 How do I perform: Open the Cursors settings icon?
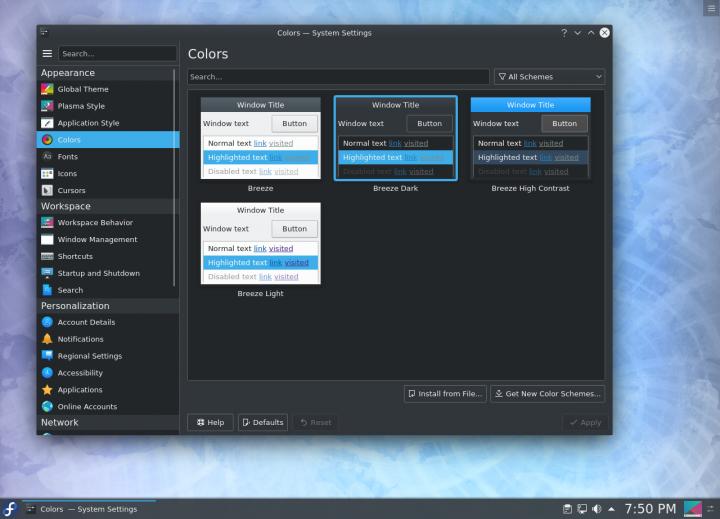(47, 190)
